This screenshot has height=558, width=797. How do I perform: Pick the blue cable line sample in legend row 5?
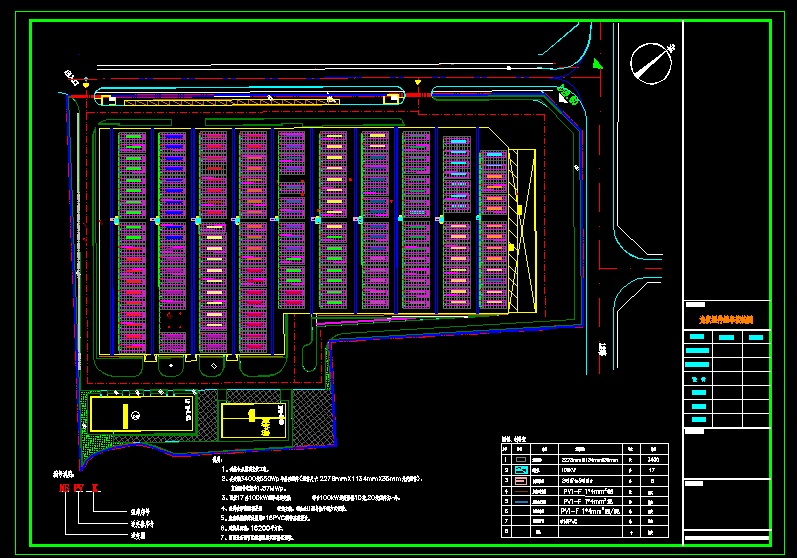click(521, 502)
